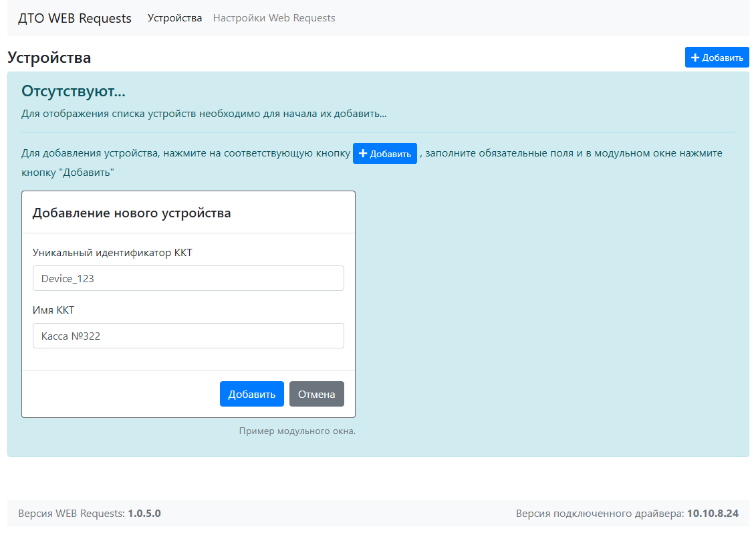Click the Версия WEB Requests 1.0.5.0 text
The image size is (756, 535).
pyautogui.click(x=90, y=514)
